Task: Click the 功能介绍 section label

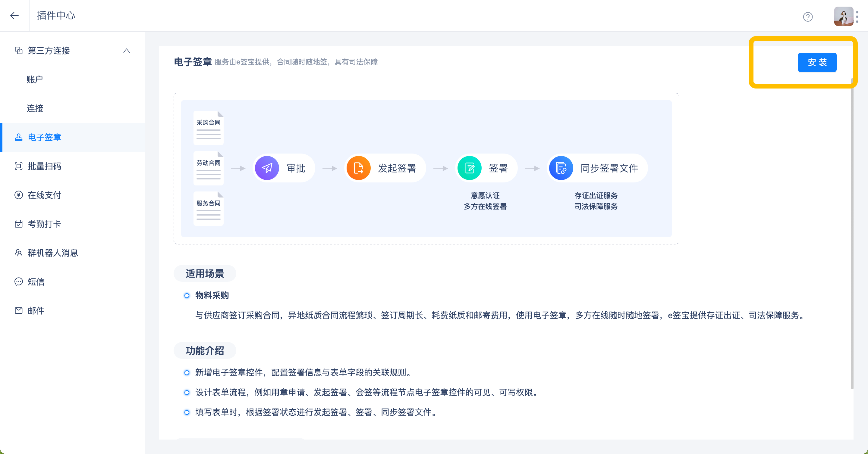Action: click(x=205, y=351)
